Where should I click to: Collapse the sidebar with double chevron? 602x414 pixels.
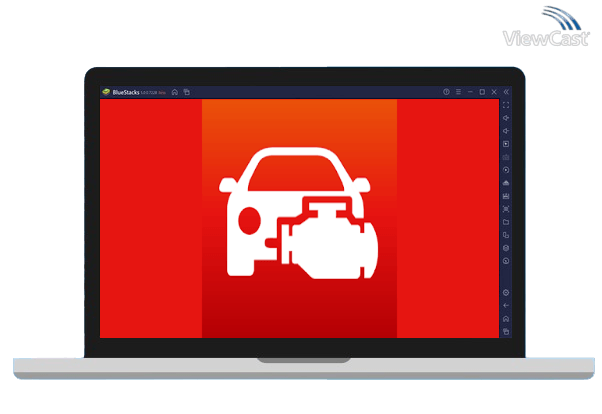(506, 92)
